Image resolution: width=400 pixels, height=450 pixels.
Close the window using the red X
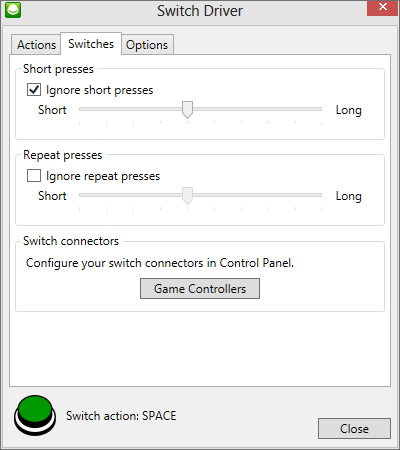click(383, 7)
